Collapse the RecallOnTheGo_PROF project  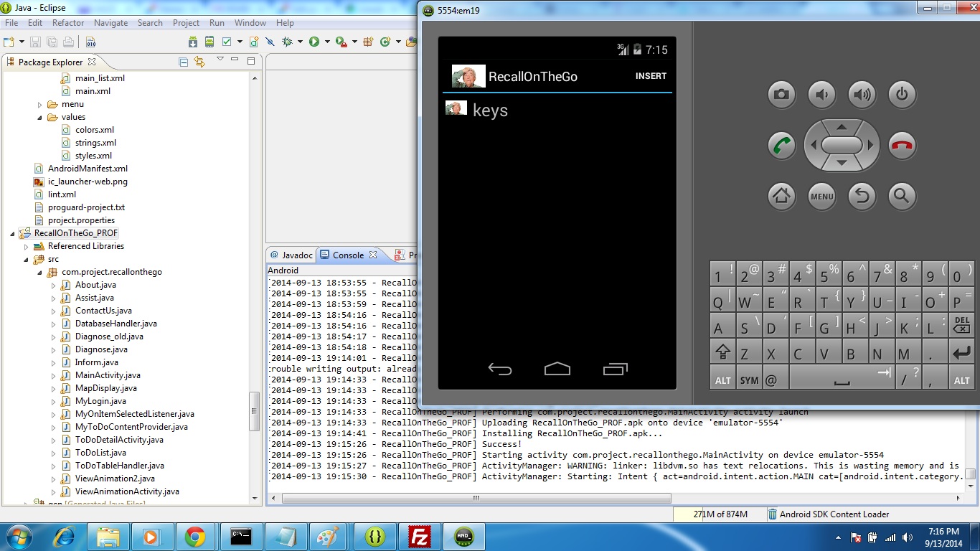(x=12, y=233)
